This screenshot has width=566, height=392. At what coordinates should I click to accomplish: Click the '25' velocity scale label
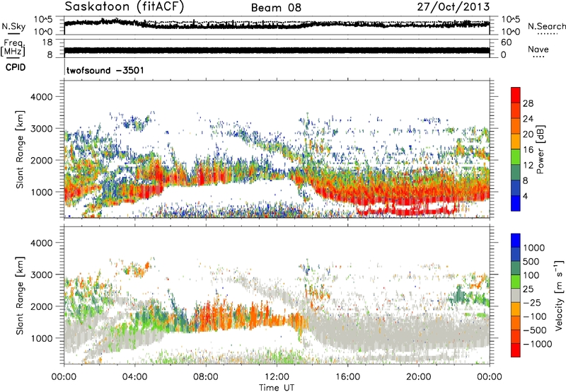(528, 289)
